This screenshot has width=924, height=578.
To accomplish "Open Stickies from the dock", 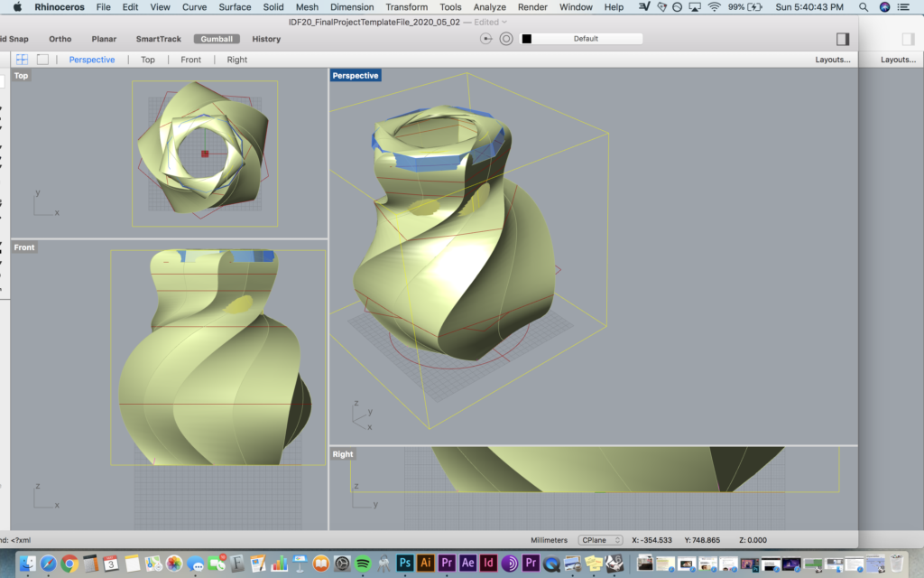I will tap(594, 564).
